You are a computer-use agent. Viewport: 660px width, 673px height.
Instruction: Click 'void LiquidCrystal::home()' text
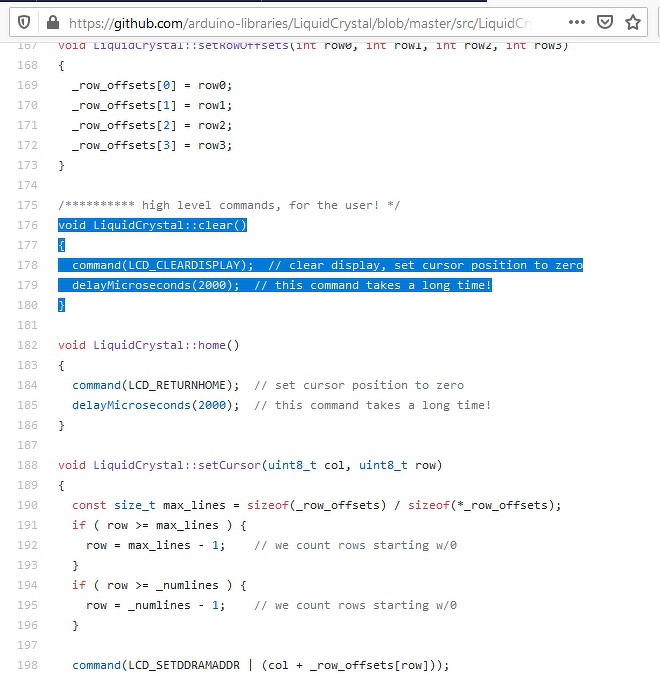(148, 345)
